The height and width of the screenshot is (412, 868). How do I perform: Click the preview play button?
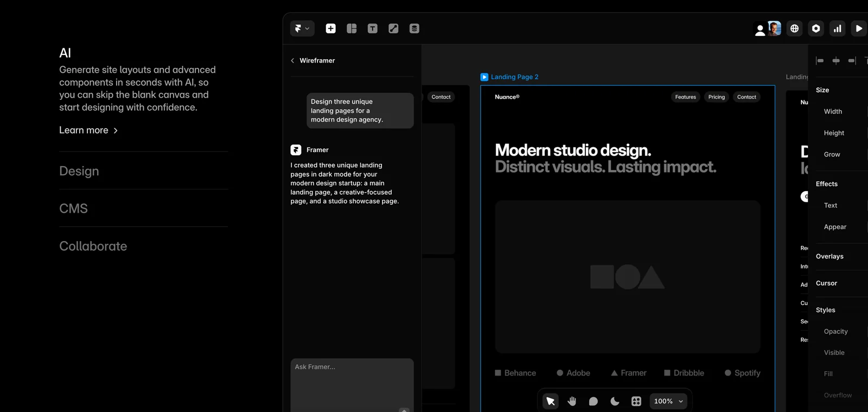858,28
